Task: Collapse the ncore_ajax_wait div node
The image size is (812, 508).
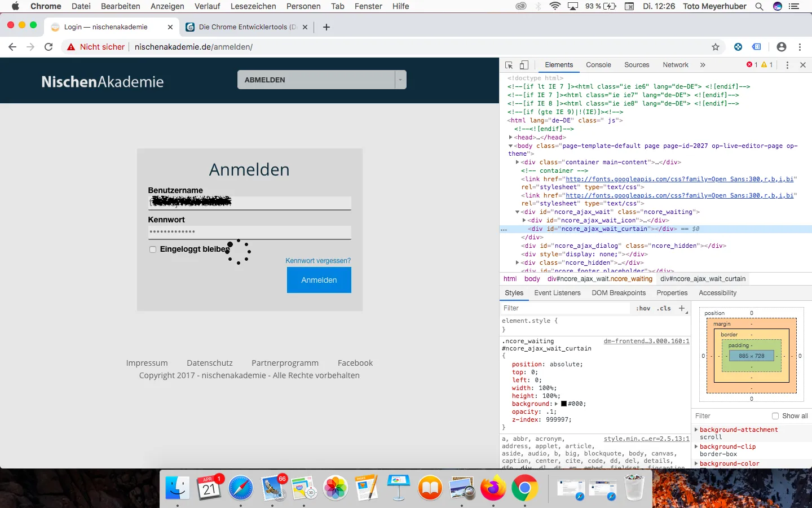Action: [x=518, y=212]
